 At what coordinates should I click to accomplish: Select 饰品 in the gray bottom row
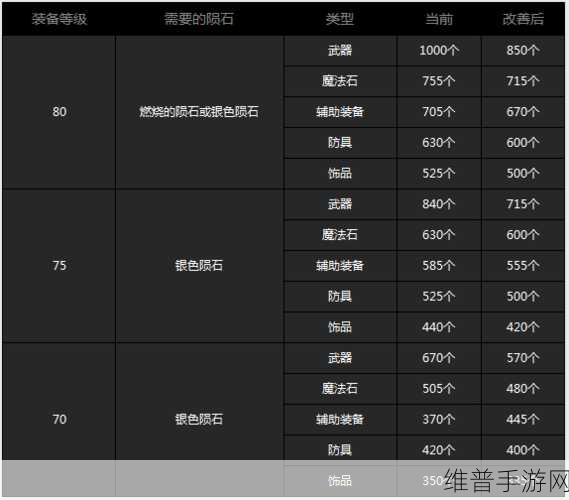pyautogui.click(x=340, y=481)
